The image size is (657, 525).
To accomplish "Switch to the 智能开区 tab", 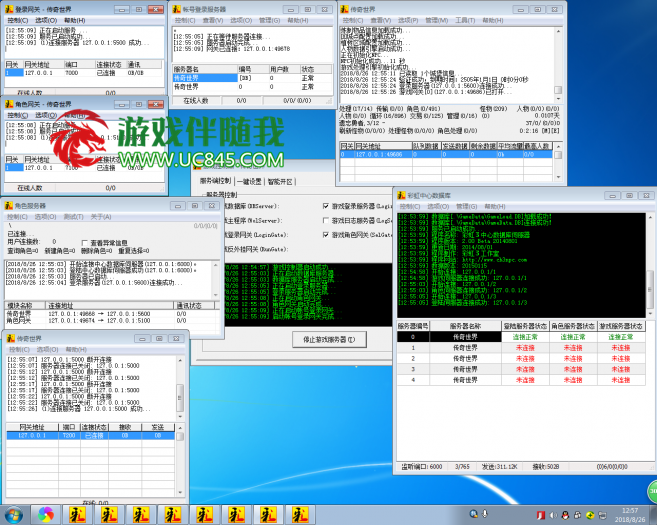I will point(280,181).
